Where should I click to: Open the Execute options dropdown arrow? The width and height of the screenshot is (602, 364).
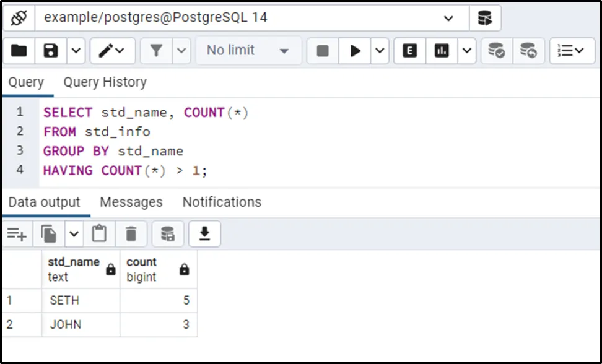click(379, 51)
